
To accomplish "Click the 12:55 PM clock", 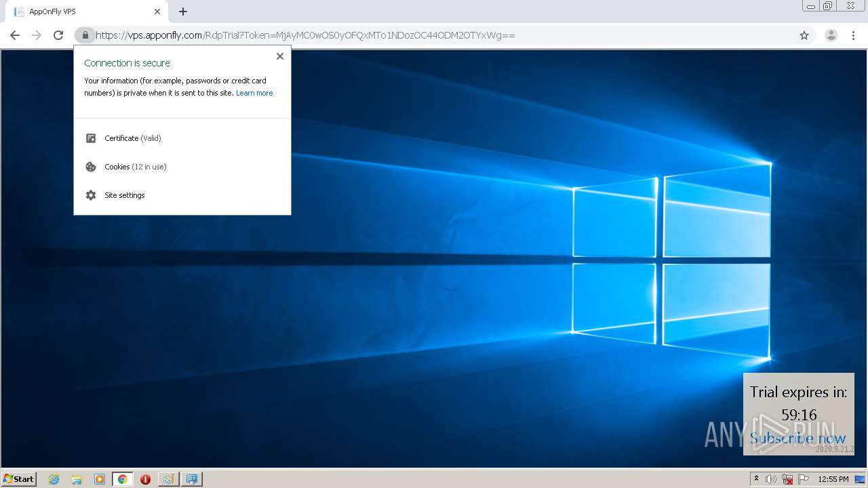I will point(833,479).
